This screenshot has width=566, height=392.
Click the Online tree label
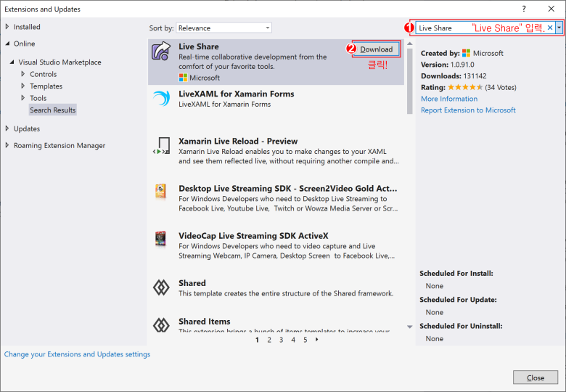24,44
